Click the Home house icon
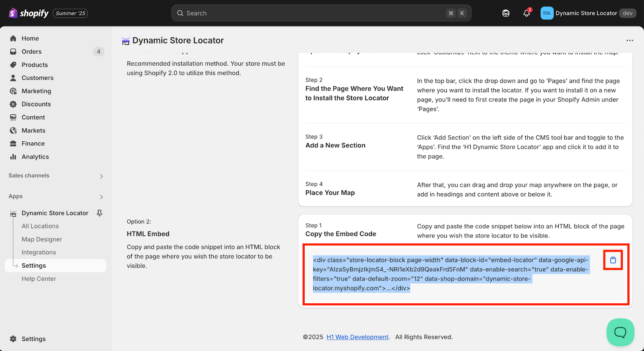Viewport: 644px width, 351px height. point(13,38)
